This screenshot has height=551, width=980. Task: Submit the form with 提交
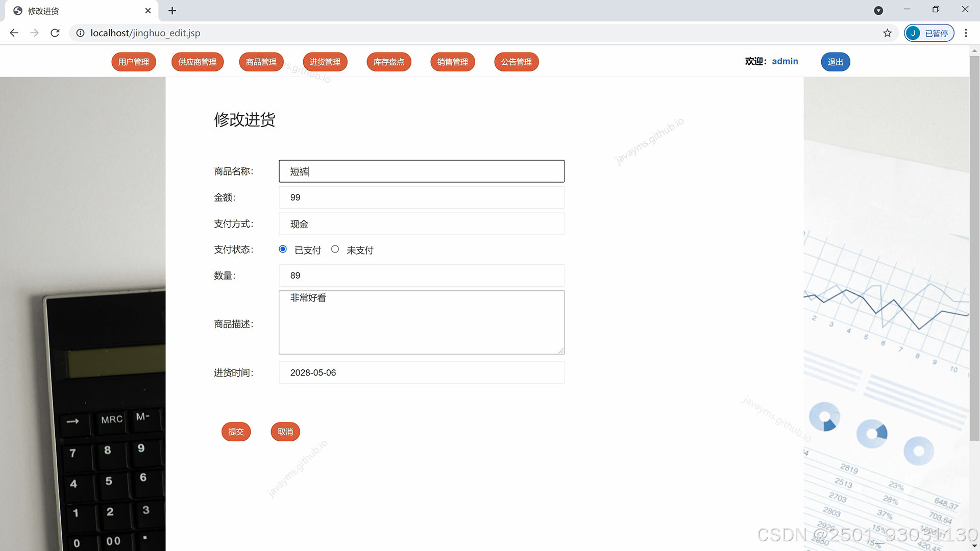pos(236,432)
